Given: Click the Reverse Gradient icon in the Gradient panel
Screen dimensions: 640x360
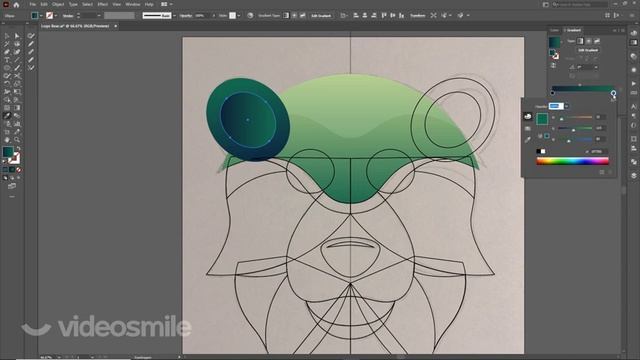Looking at the screenshot, I should (553, 65).
